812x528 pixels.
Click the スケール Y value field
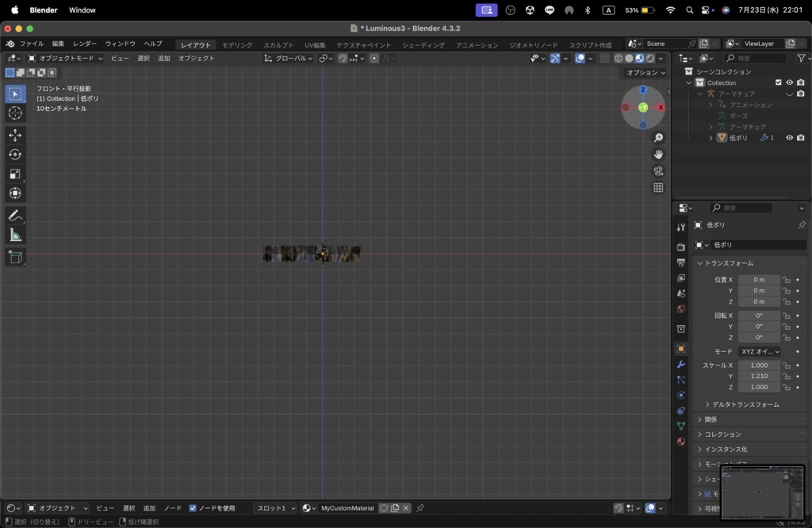coord(759,377)
